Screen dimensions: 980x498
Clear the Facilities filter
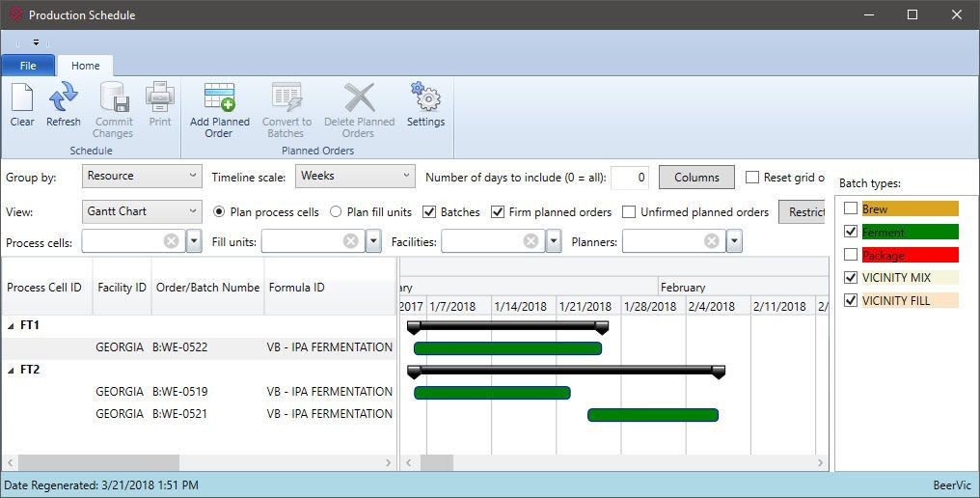coord(531,241)
